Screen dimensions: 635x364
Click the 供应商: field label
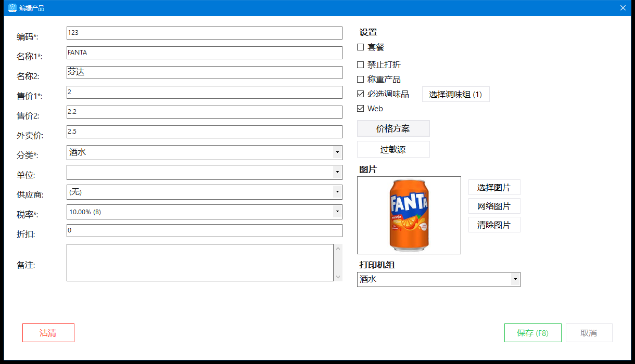pos(30,194)
